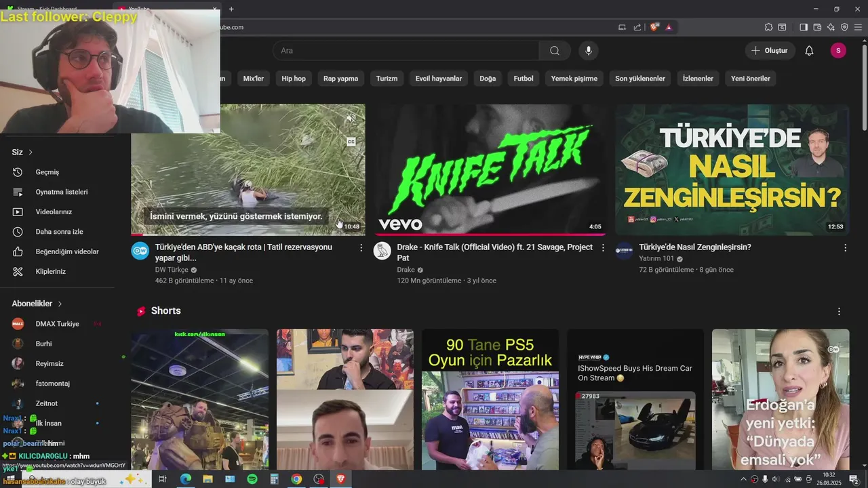The width and height of the screenshot is (868, 488).
Task: Open Google Chrome from taskbar
Action: 296,479
